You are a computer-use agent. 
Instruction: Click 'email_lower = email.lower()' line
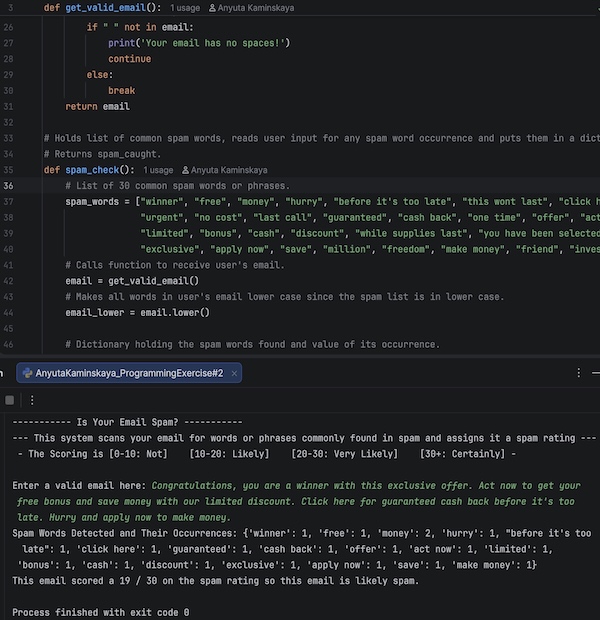(137, 312)
